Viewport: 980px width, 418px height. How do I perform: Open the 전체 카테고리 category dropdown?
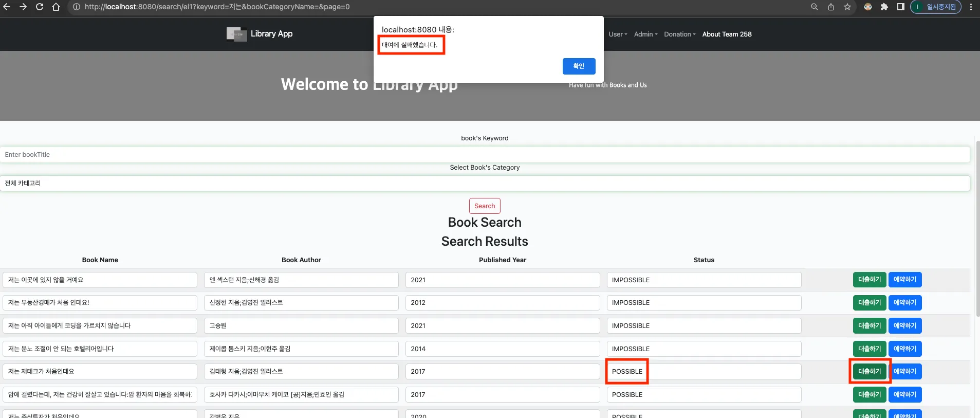tap(485, 183)
